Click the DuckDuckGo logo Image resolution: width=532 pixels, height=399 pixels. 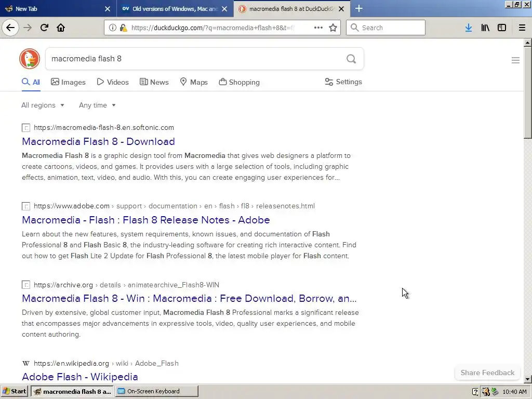(x=30, y=59)
